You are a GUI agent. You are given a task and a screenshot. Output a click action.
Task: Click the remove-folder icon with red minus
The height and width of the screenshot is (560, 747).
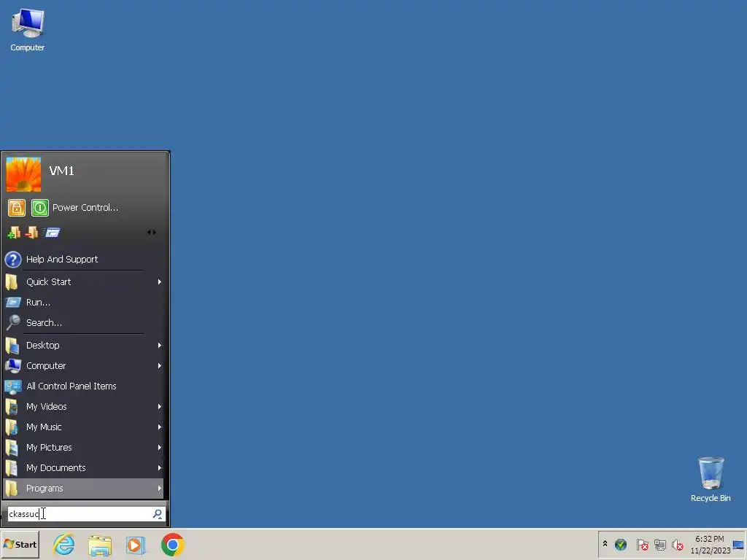point(31,233)
